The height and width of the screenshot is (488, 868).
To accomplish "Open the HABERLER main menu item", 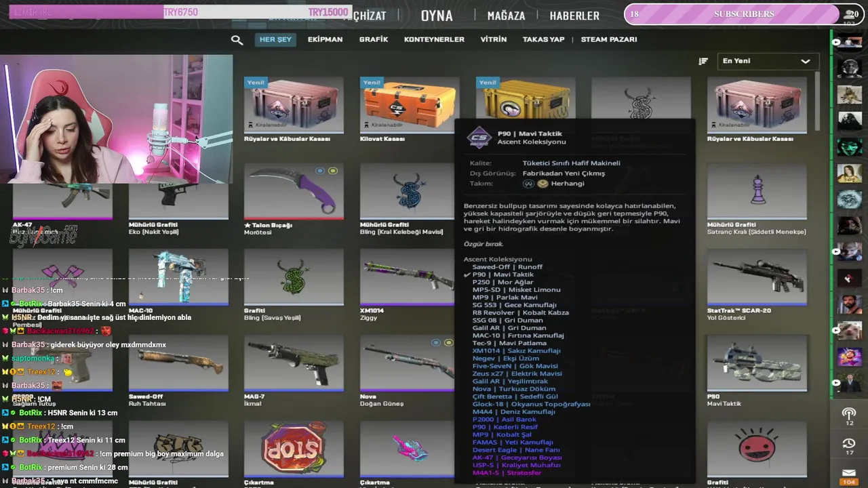I will click(x=574, y=16).
